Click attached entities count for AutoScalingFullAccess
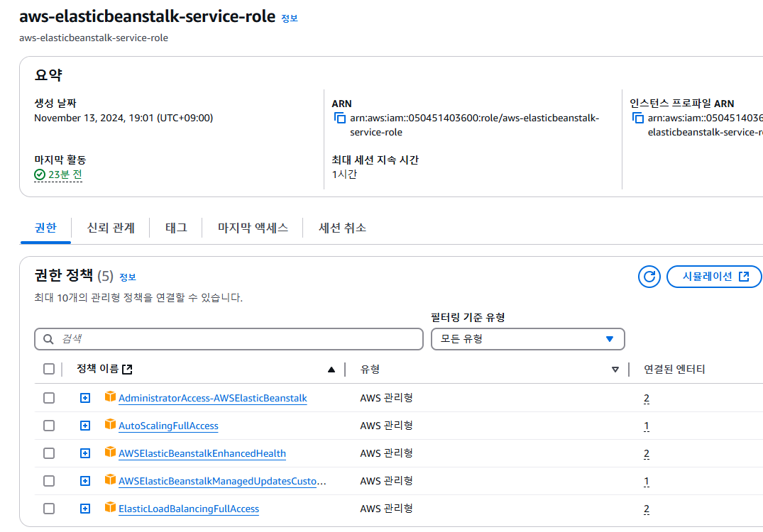The height and width of the screenshot is (532, 763). click(x=646, y=426)
